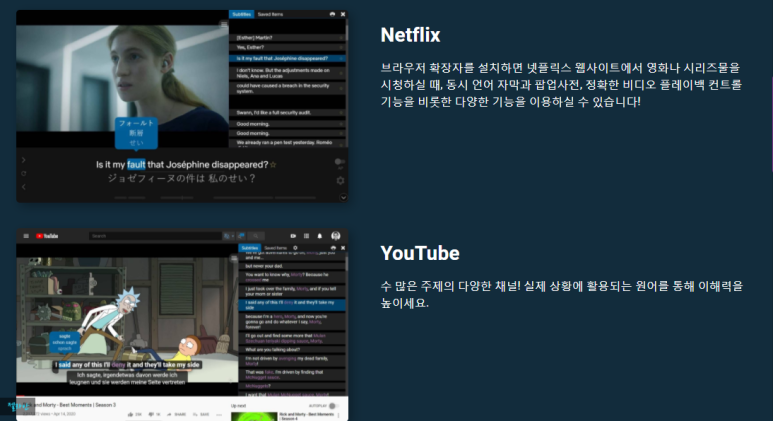
Task: Switch to Subtitles tab in YouTube panel
Action: tap(249, 248)
